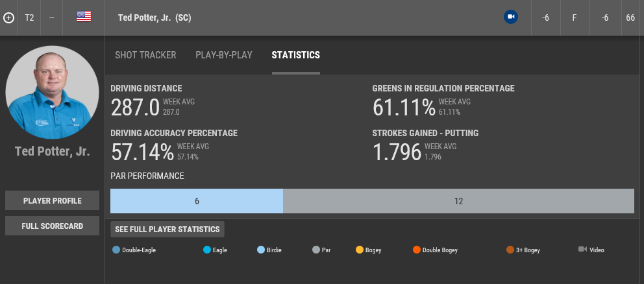Click the plus icon beside T2

8,18
